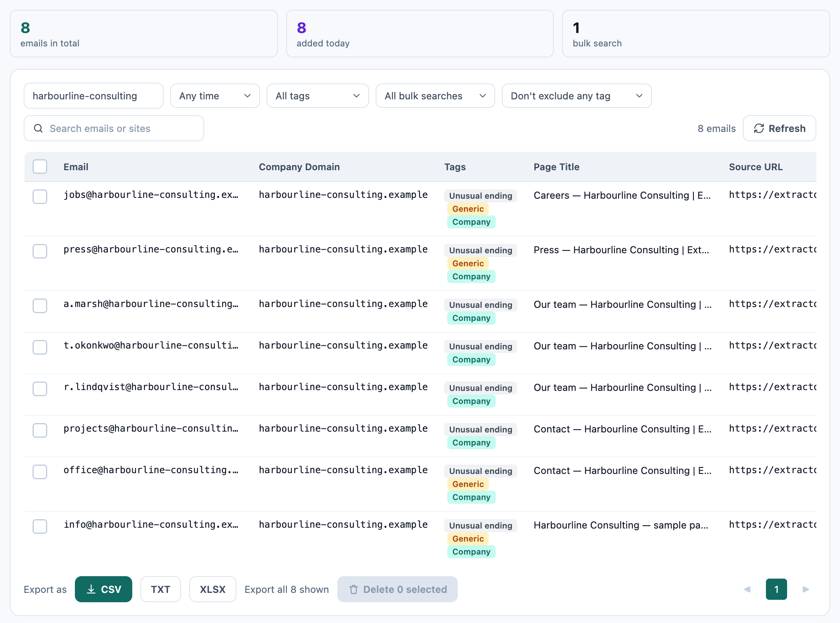The image size is (840, 623).
Task: Check the jobs@harbourline-consulting row checkbox
Action: [x=40, y=197]
